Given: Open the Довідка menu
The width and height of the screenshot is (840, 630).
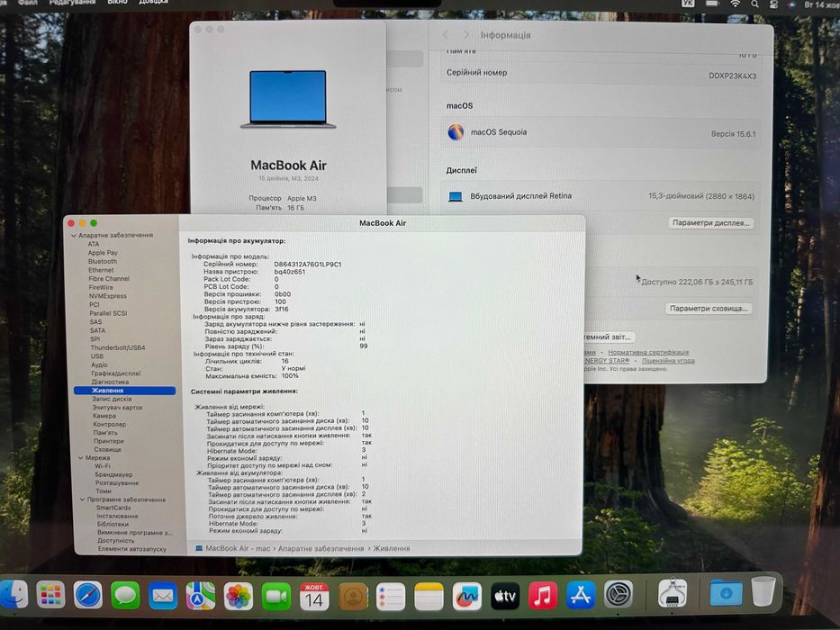Looking at the screenshot, I should 153,2.
